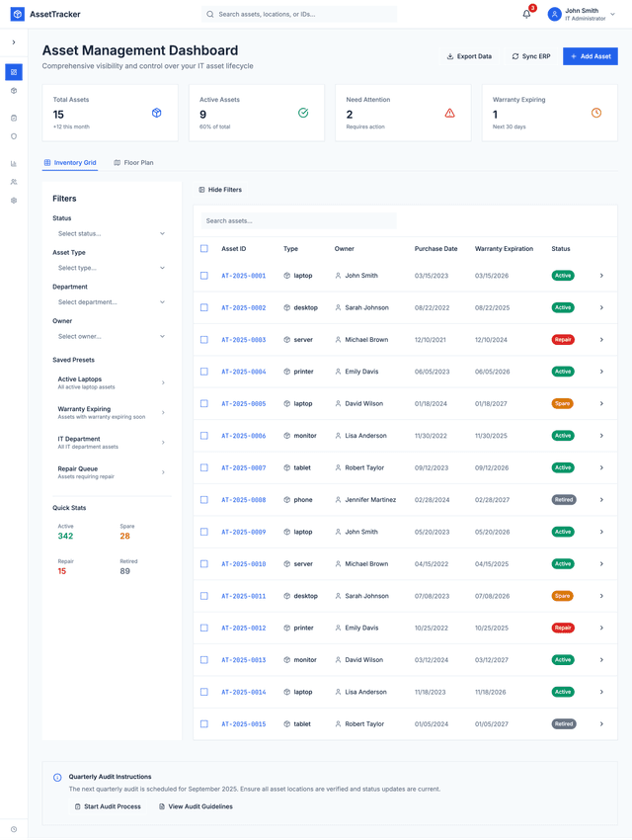Click the Search assets field above the table

(298, 221)
